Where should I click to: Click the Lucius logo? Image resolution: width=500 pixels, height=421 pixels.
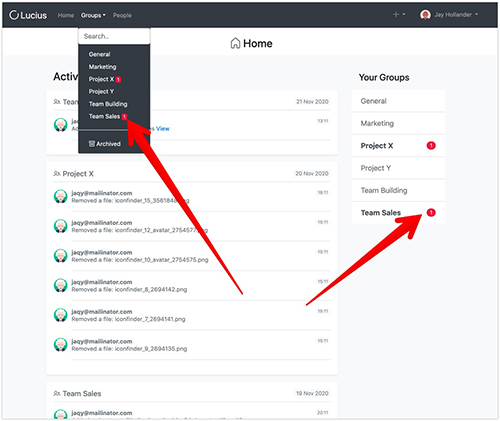coord(28,15)
